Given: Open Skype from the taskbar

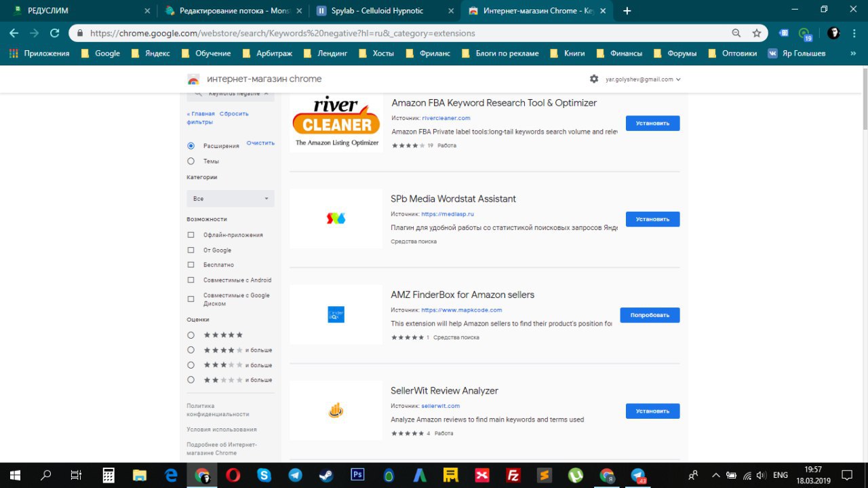Looking at the screenshot, I should click(x=264, y=475).
